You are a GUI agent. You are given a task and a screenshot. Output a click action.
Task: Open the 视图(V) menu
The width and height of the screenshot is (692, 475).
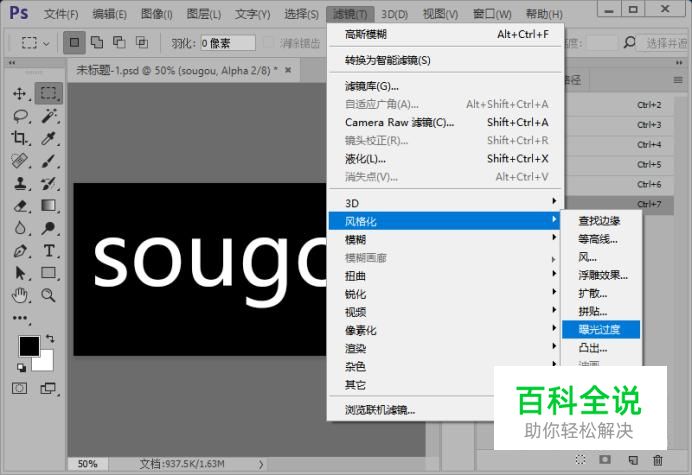click(440, 14)
